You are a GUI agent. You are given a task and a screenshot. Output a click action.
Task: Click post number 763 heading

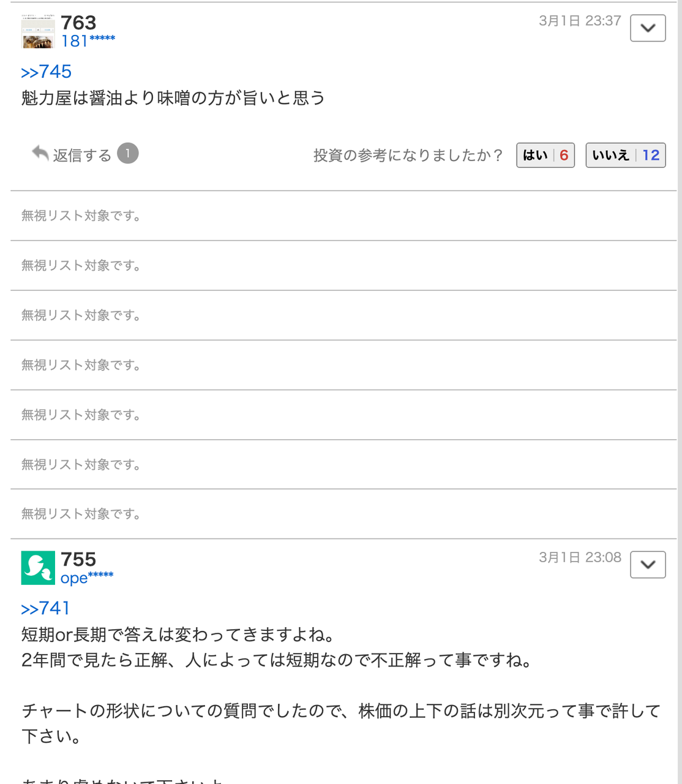point(78,23)
